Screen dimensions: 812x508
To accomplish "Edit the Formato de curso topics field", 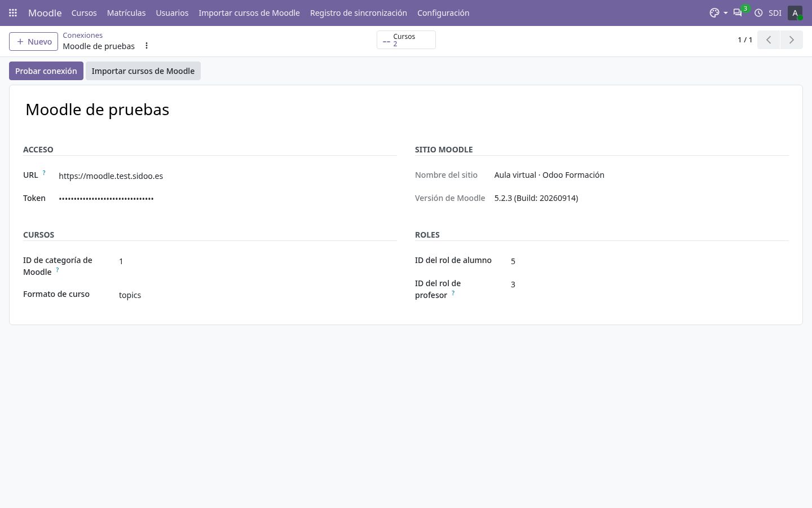I will click(258, 295).
